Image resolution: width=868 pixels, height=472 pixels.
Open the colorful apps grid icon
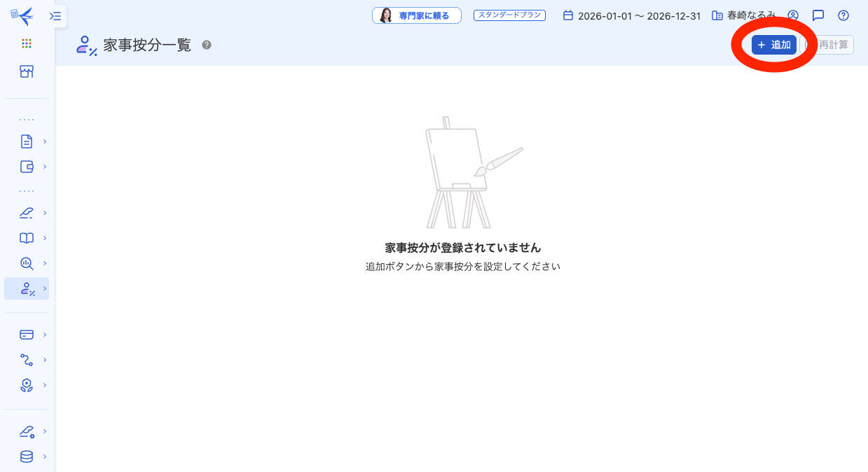27,43
